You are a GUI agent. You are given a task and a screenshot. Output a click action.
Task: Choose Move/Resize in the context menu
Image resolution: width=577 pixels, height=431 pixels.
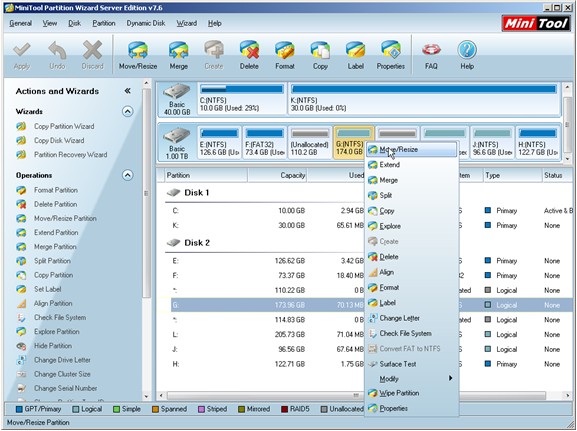click(412, 149)
